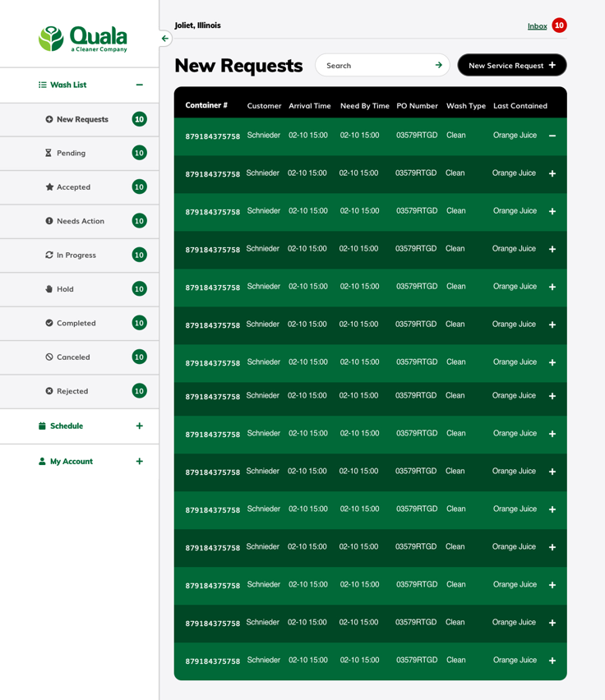The height and width of the screenshot is (700, 605).
Task: Click the Pending count badge
Action: pos(139,153)
